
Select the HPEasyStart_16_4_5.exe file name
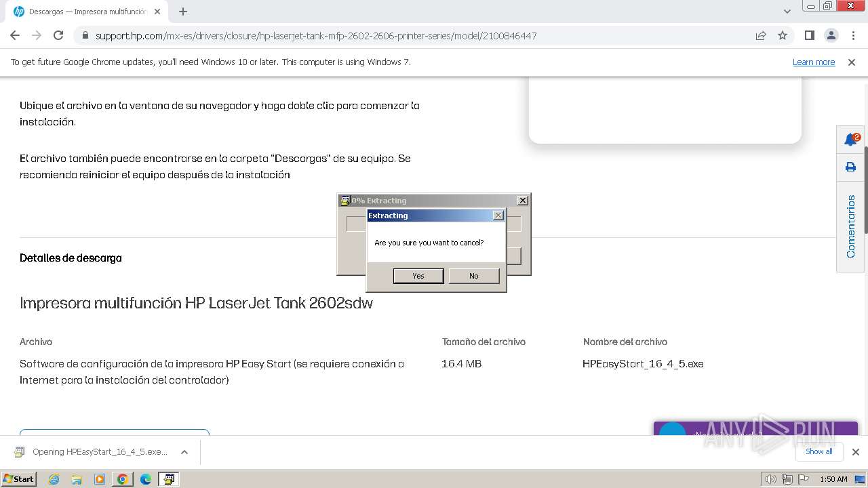click(643, 364)
